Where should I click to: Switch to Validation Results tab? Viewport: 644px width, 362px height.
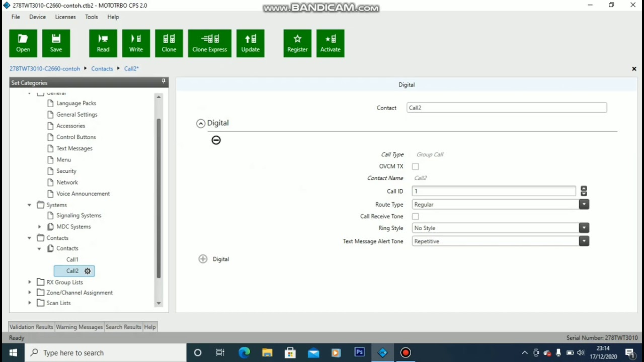coord(31,327)
